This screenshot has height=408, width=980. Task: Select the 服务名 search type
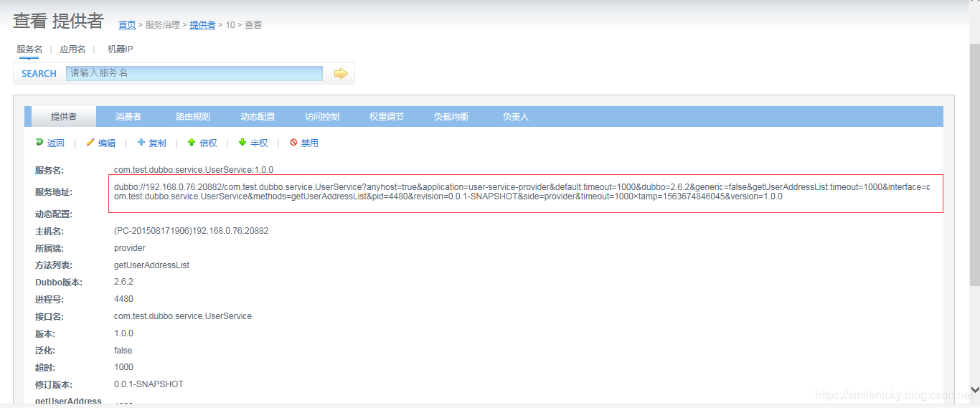point(29,49)
